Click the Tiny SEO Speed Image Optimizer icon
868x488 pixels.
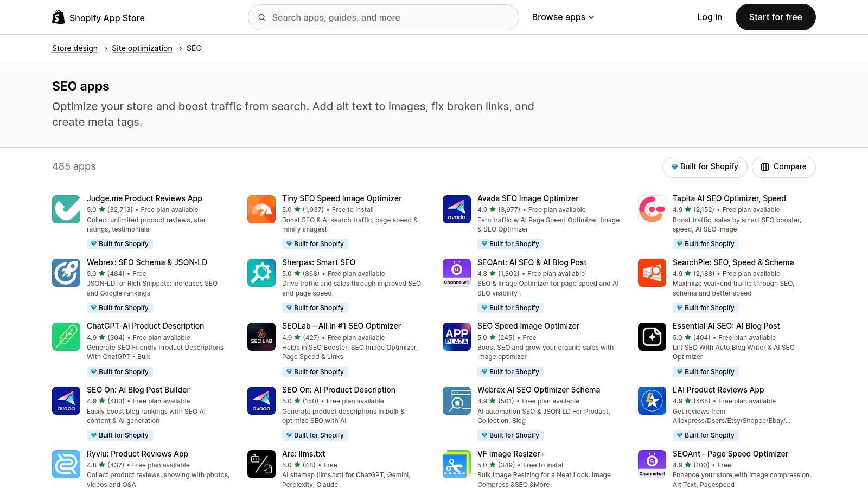tap(261, 209)
